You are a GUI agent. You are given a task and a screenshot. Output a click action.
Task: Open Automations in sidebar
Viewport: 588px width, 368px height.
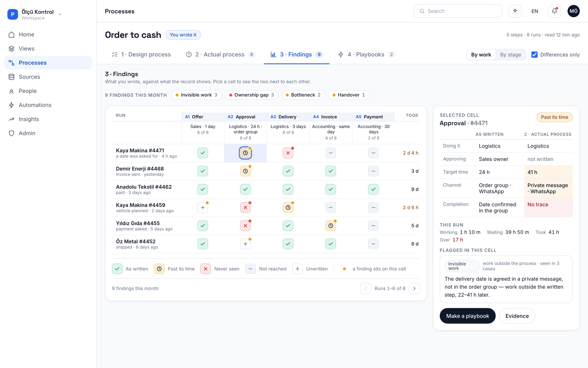[48, 105]
